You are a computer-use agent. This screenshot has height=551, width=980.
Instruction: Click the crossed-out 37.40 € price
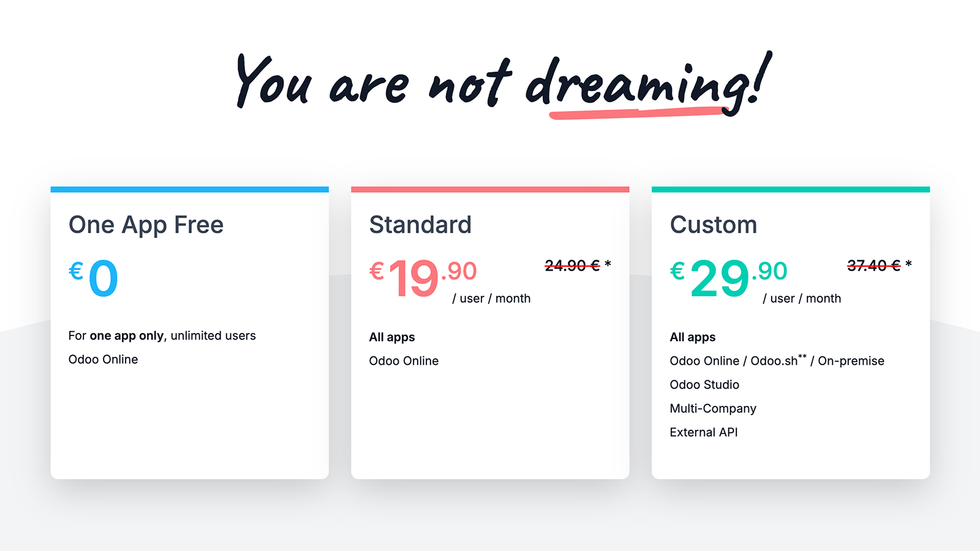coord(873,265)
